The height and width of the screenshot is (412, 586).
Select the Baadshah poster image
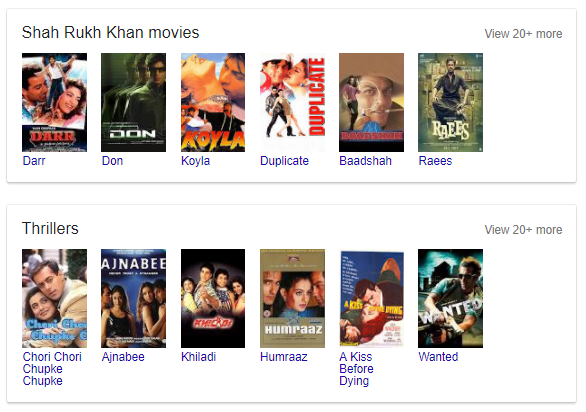point(371,102)
